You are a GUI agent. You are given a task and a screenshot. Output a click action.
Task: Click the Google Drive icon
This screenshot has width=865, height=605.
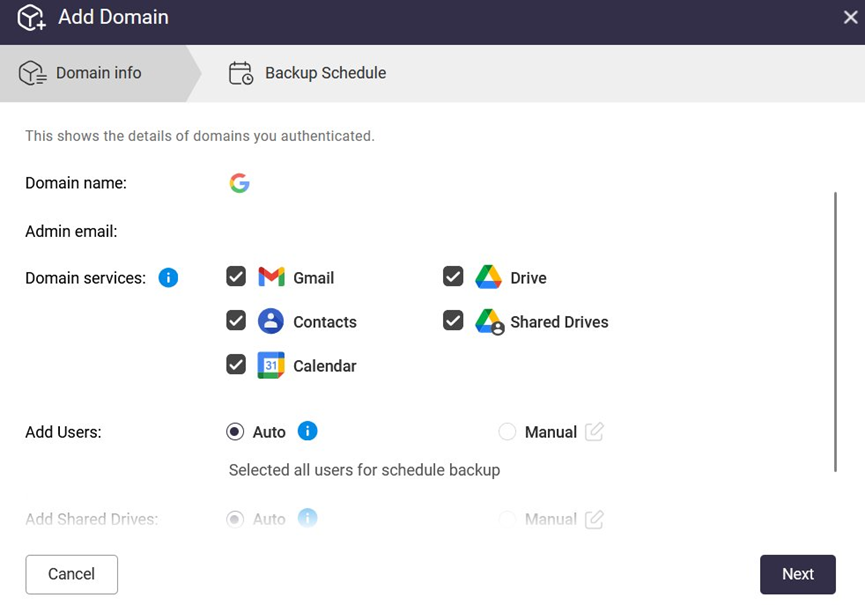point(488,277)
